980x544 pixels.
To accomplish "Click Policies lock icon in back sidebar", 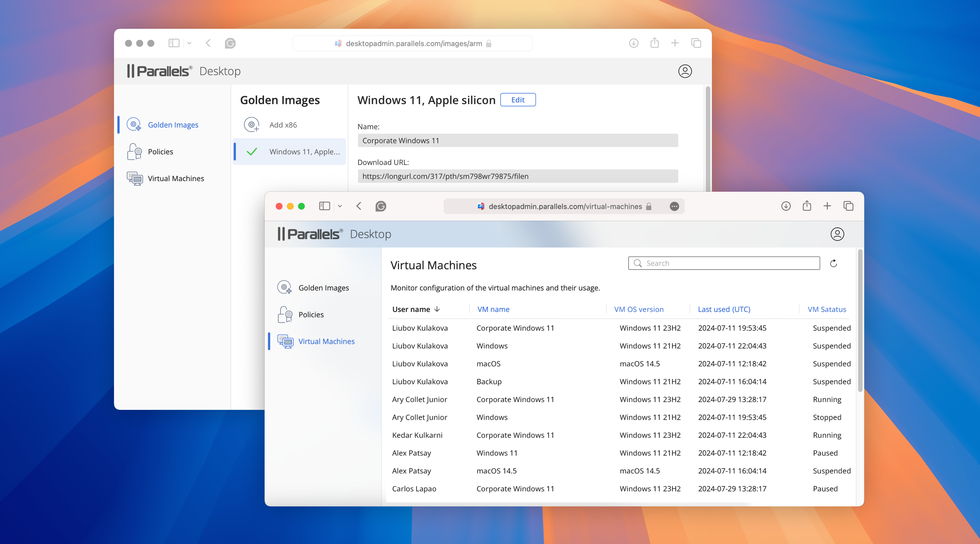I will point(134,151).
